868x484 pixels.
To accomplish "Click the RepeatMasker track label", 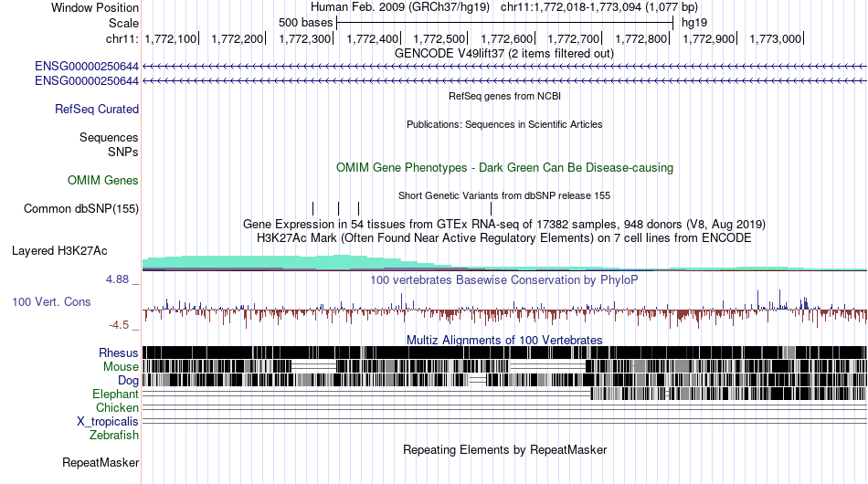I will (x=101, y=462).
